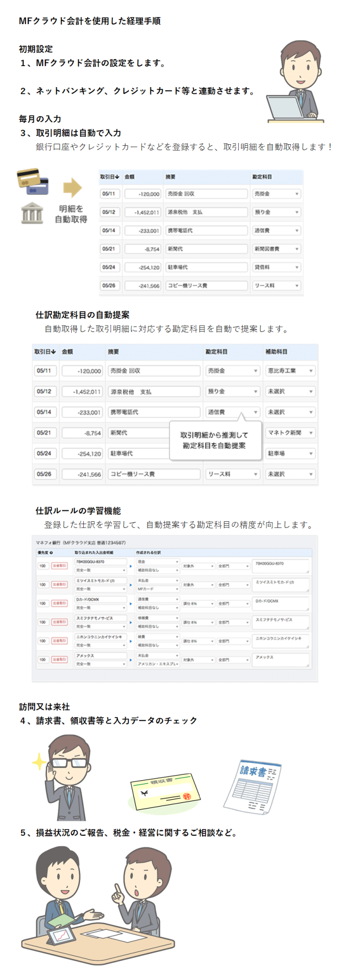
Task: Open 未選択 dropdown in the 05/12 row
Action: [290, 392]
